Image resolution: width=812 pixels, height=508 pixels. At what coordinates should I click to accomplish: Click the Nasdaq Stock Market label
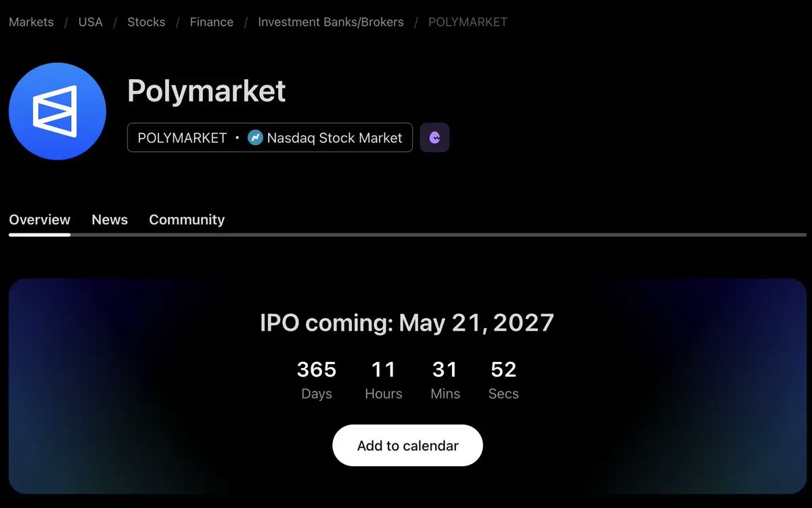point(335,138)
